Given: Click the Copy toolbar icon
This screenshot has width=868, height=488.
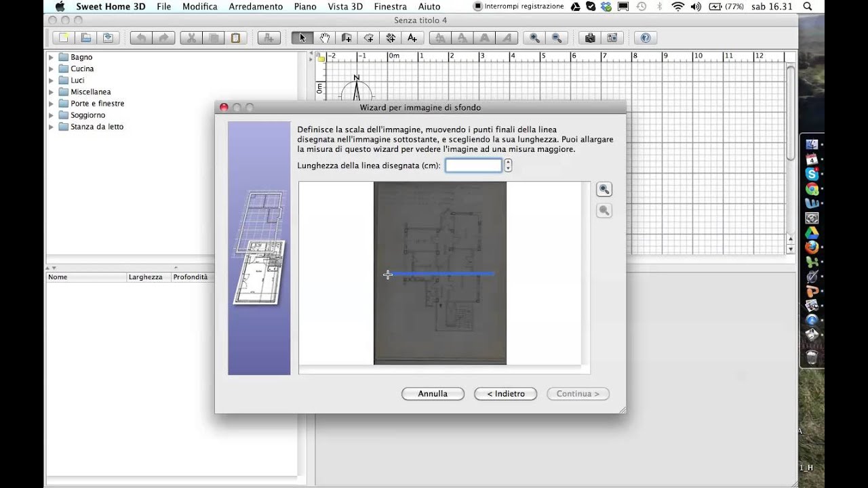Looking at the screenshot, I should [214, 38].
